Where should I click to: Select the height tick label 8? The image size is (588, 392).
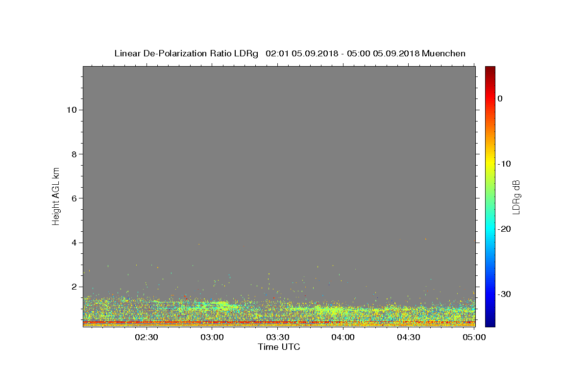tap(73, 154)
